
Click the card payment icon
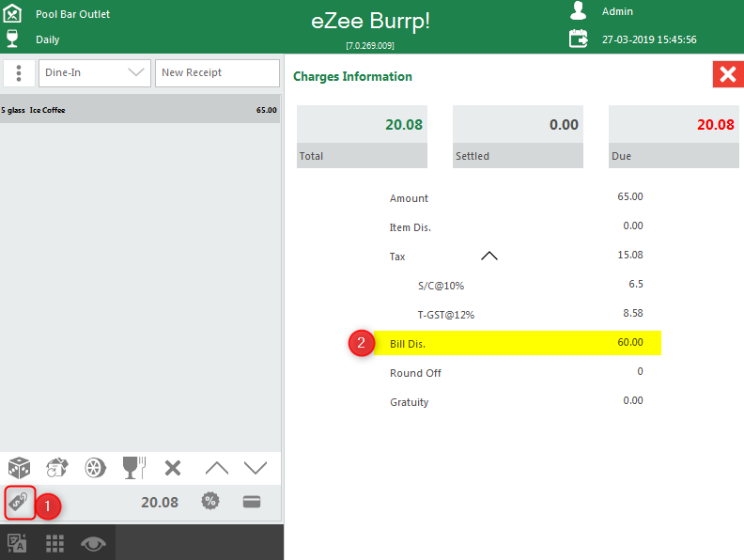252,502
